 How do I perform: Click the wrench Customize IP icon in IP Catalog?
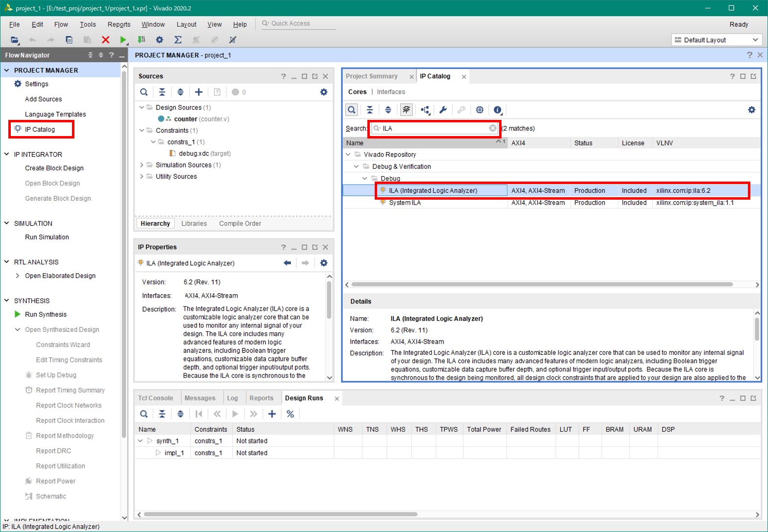pos(443,110)
